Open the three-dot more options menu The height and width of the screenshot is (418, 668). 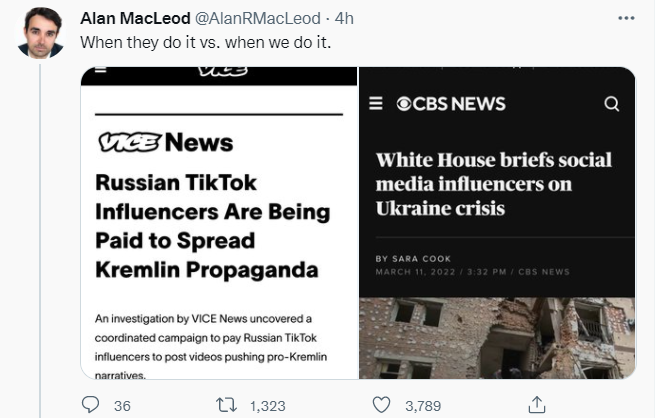click(x=626, y=19)
